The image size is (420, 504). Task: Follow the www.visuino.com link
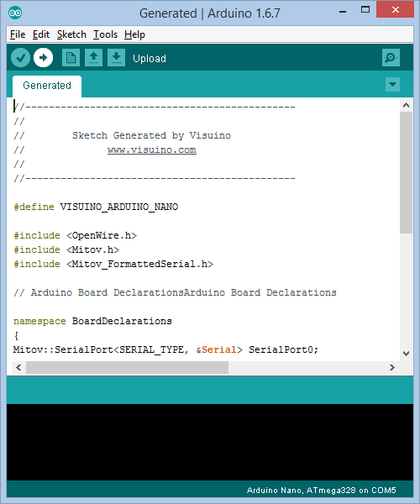coord(152,150)
